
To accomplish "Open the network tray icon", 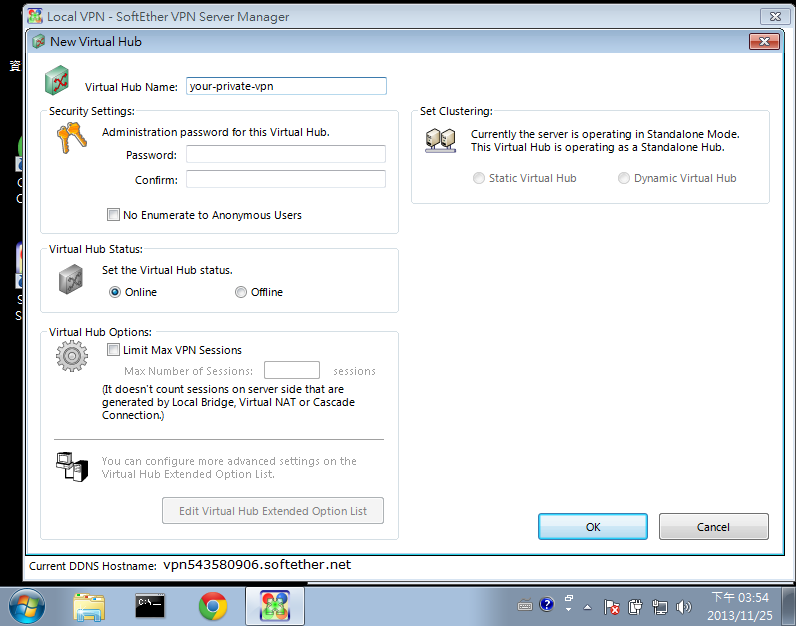I will click(x=659, y=607).
